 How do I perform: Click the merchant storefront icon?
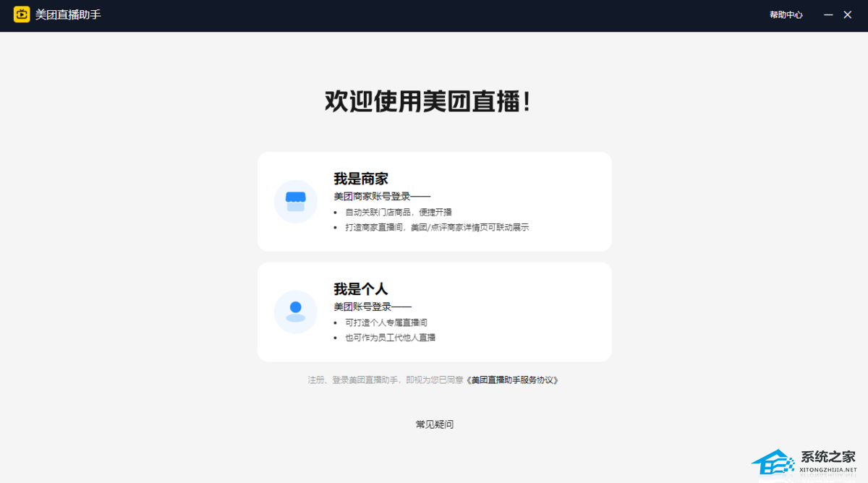296,202
